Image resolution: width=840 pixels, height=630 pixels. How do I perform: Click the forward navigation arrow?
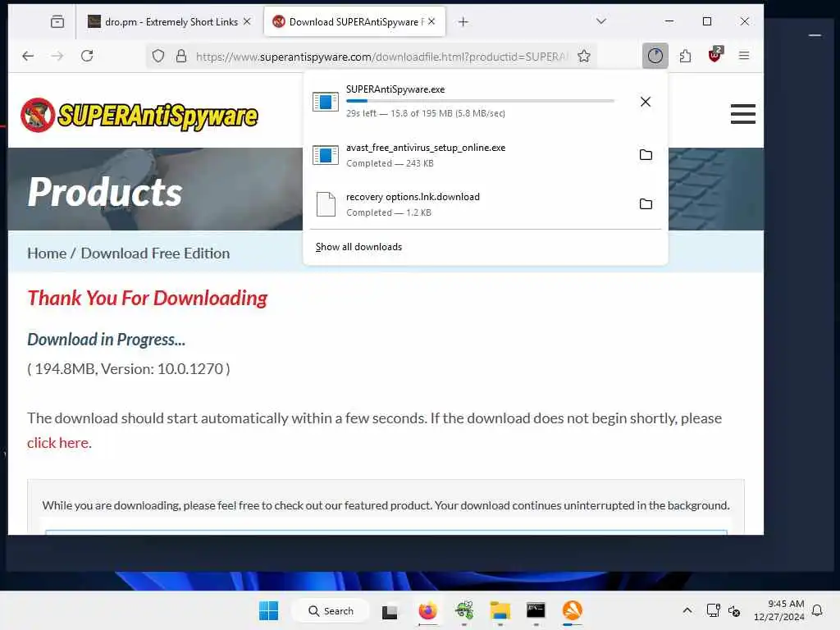(x=57, y=56)
